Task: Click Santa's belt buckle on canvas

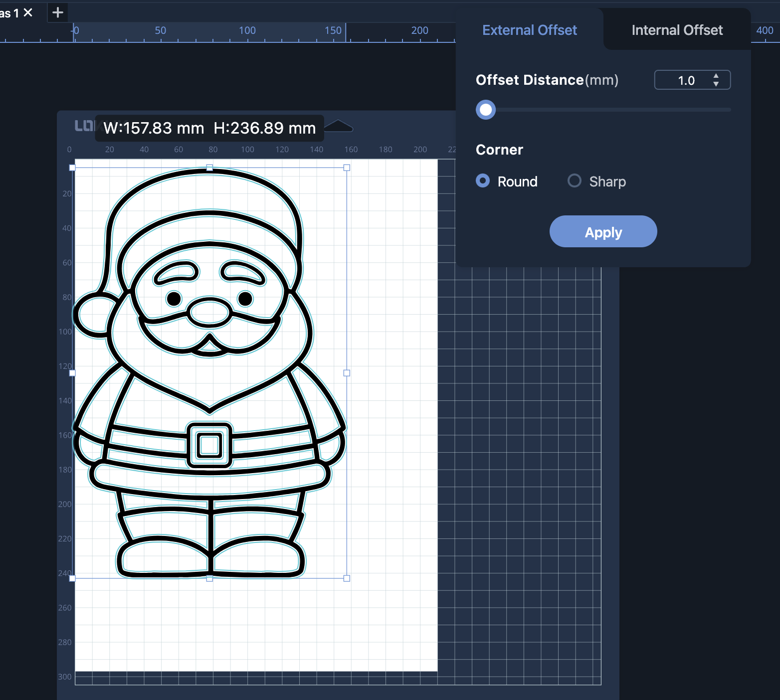Action: point(209,445)
